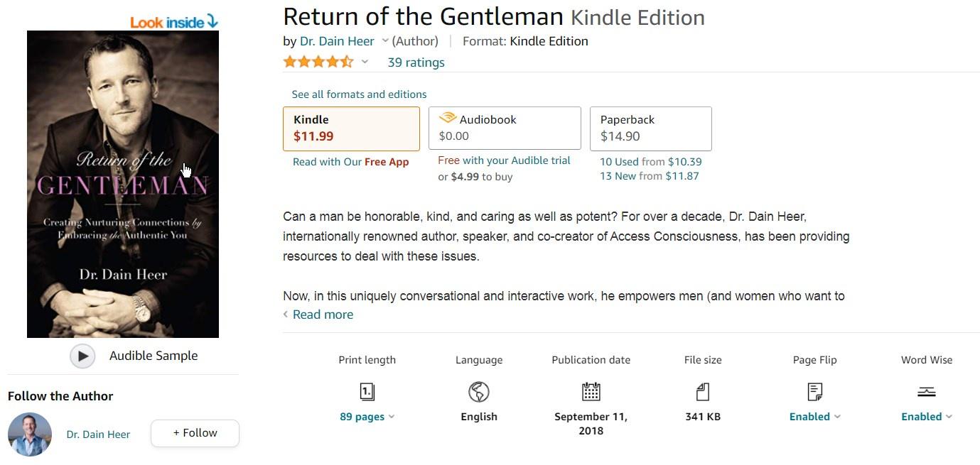980x465 pixels.
Task: Expand Page Flip Enabled dropdown
Action: click(837, 417)
